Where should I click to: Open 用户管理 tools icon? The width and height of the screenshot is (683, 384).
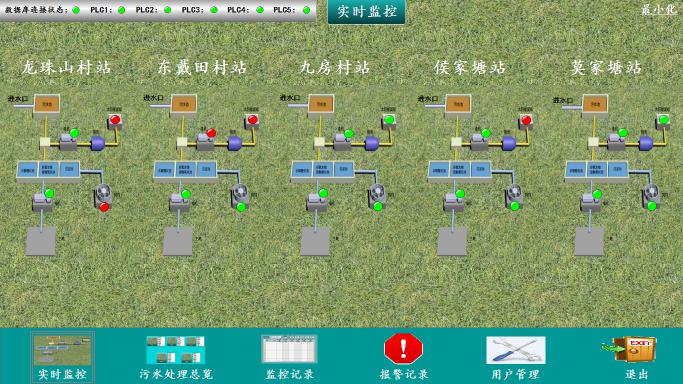516,350
